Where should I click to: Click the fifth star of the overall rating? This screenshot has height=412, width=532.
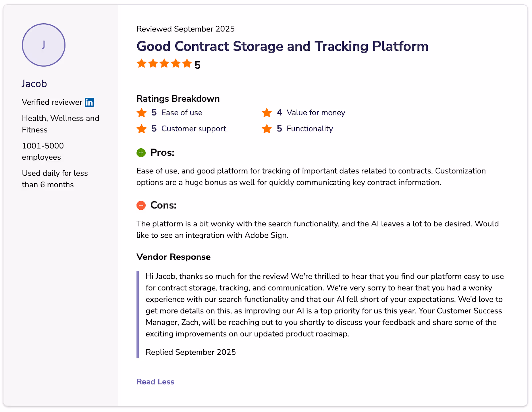(187, 63)
